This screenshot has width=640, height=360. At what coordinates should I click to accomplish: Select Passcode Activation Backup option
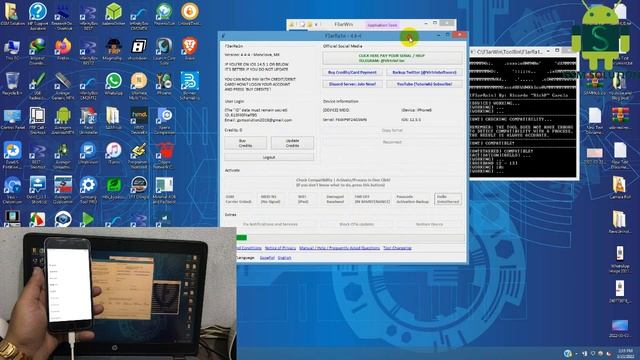coord(413,199)
